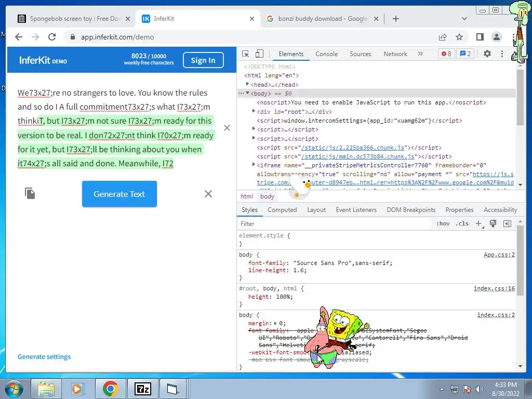Reload the InferKit page
532x399 pixels.
pyautogui.click(x=52, y=37)
